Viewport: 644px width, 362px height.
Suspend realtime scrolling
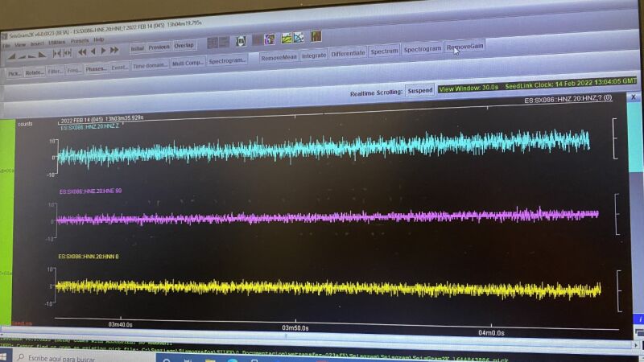[419, 90]
